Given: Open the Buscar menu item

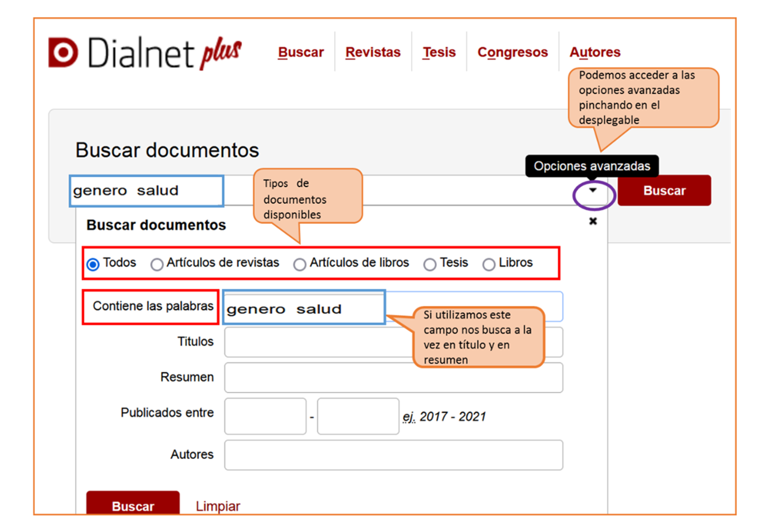Looking at the screenshot, I should (301, 52).
